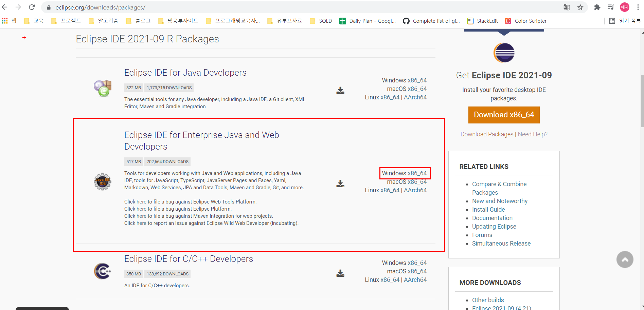Click the Java Developers package icon

pyautogui.click(x=103, y=88)
